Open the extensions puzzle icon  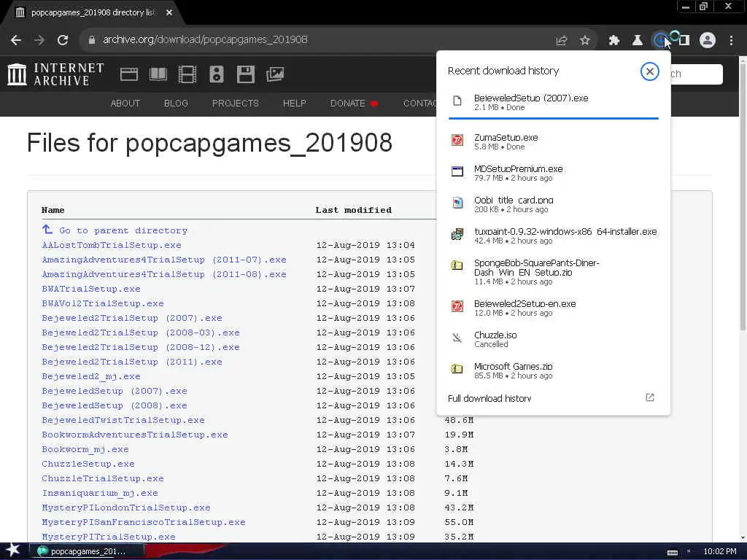pos(614,41)
